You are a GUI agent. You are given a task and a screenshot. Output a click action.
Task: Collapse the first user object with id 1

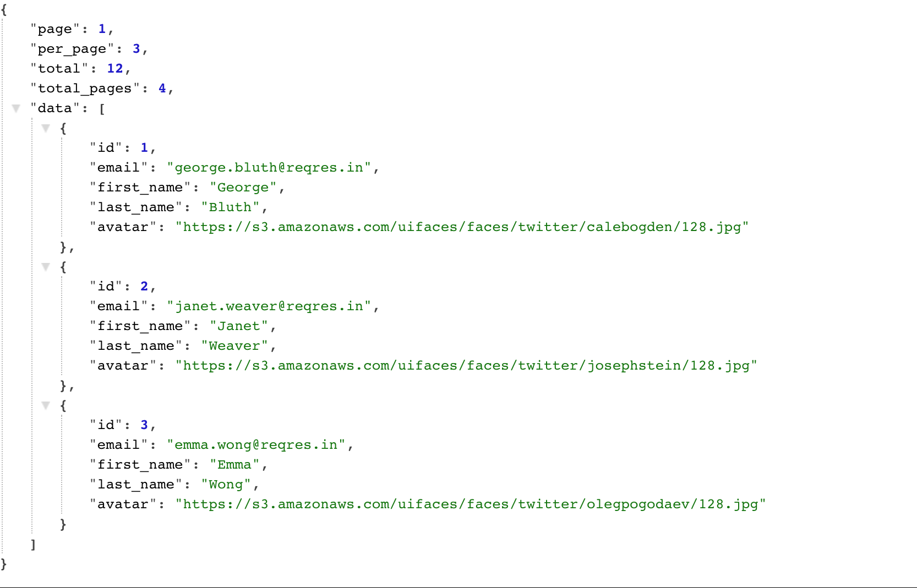click(x=46, y=128)
